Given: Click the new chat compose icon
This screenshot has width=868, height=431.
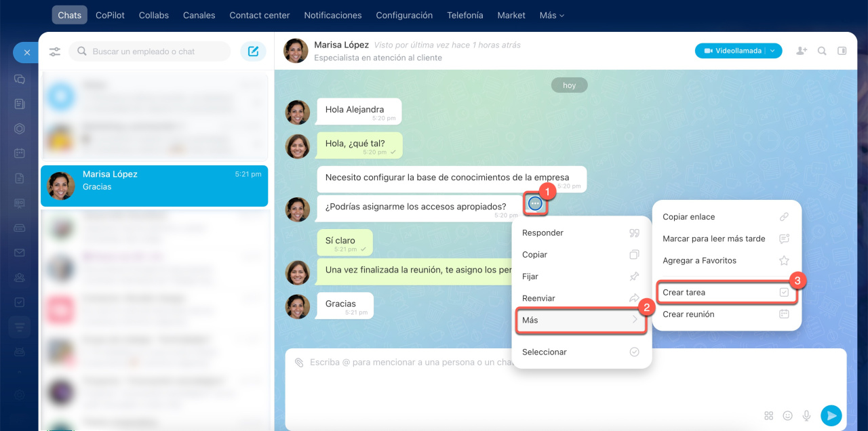Looking at the screenshot, I should pyautogui.click(x=253, y=52).
